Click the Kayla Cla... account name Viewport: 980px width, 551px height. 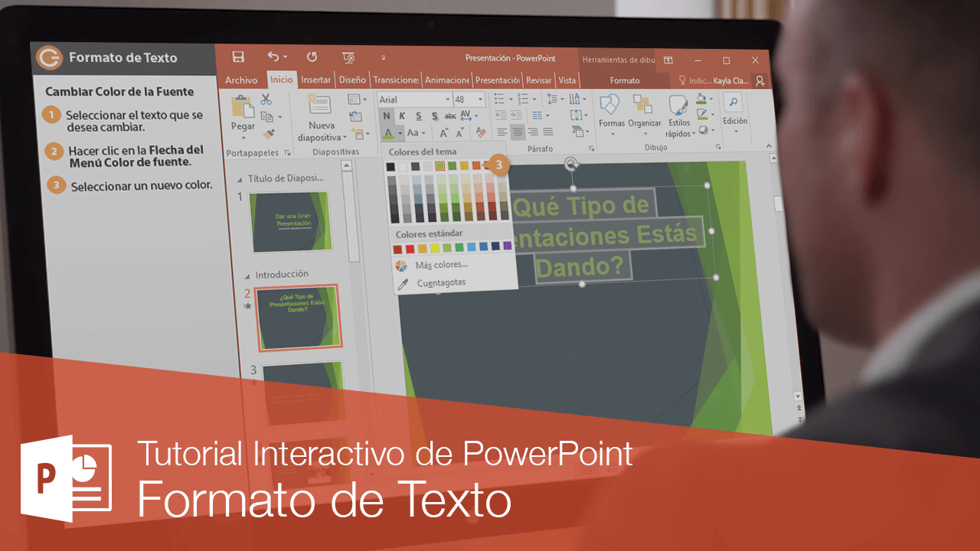pyautogui.click(x=731, y=80)
